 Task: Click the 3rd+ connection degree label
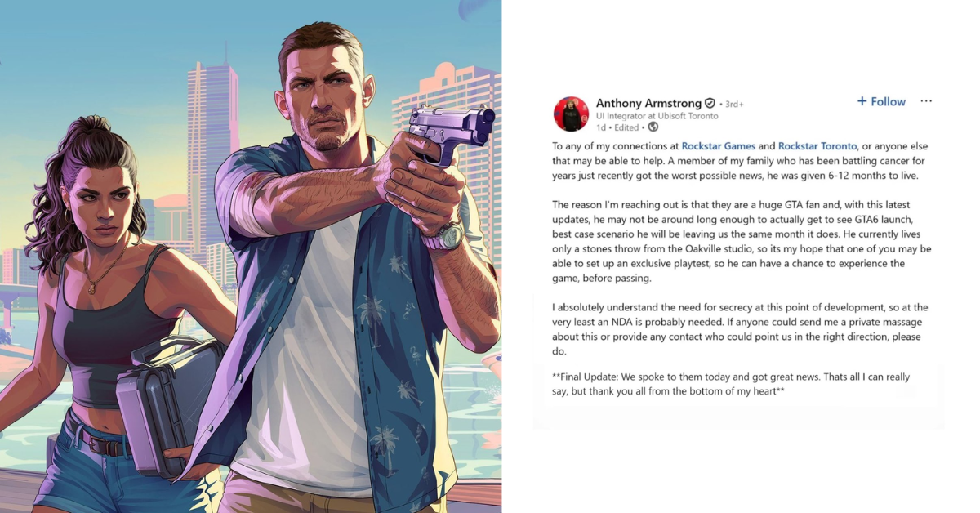coord(733,105)
